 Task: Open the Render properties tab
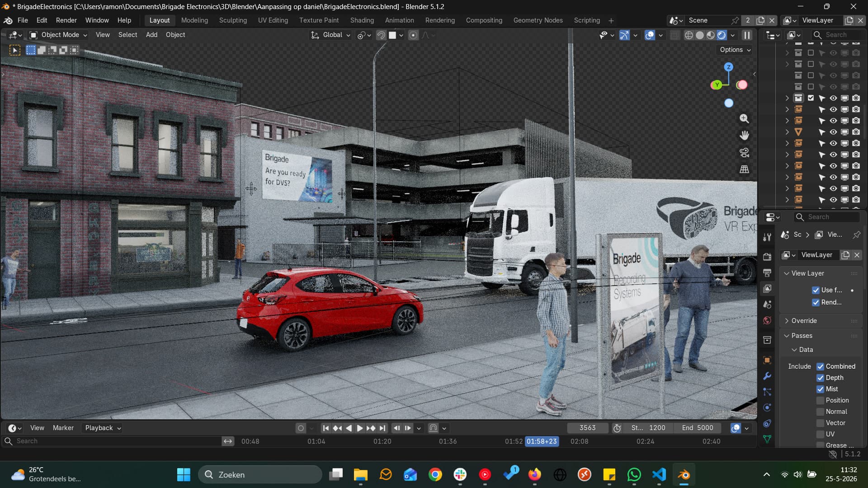coord(767,257)
